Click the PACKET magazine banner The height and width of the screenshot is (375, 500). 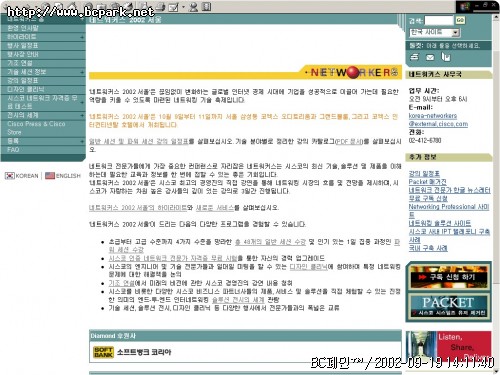pos(449,306)
